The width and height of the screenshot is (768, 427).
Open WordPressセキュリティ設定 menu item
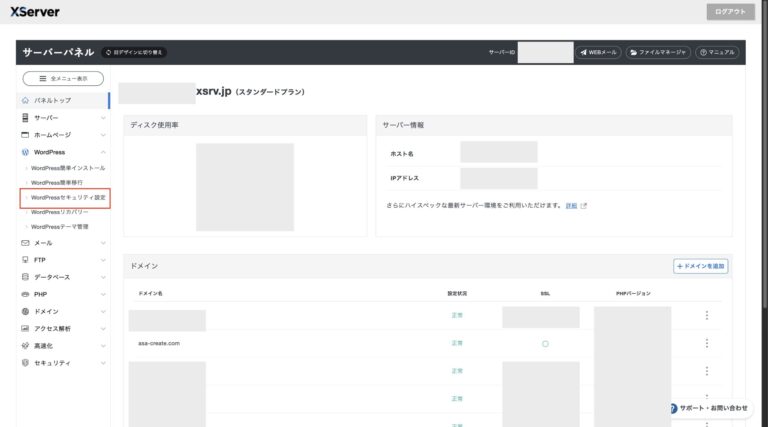pyautogui.click(x=66, y=198)
